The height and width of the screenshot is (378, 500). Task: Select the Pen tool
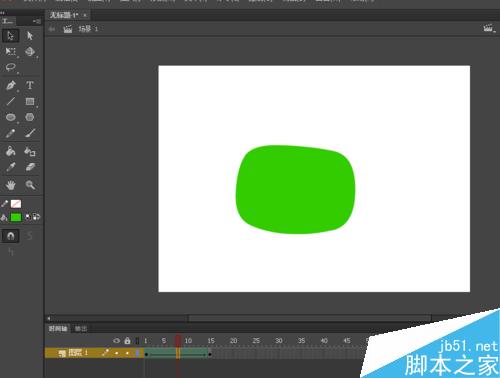[x=10, y=85]
